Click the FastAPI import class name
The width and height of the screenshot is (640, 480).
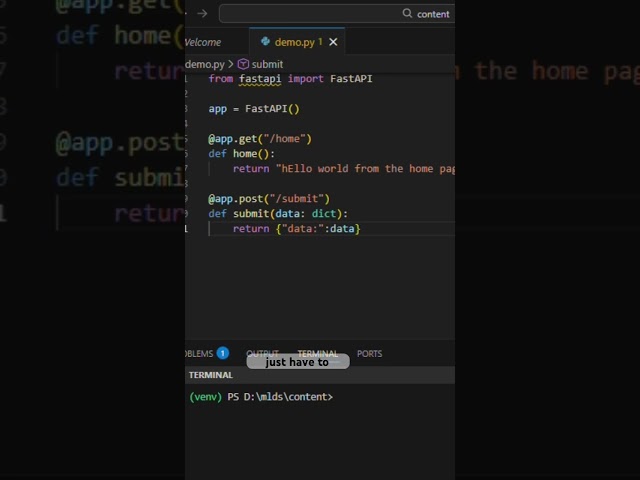click(x=351, y=79)
